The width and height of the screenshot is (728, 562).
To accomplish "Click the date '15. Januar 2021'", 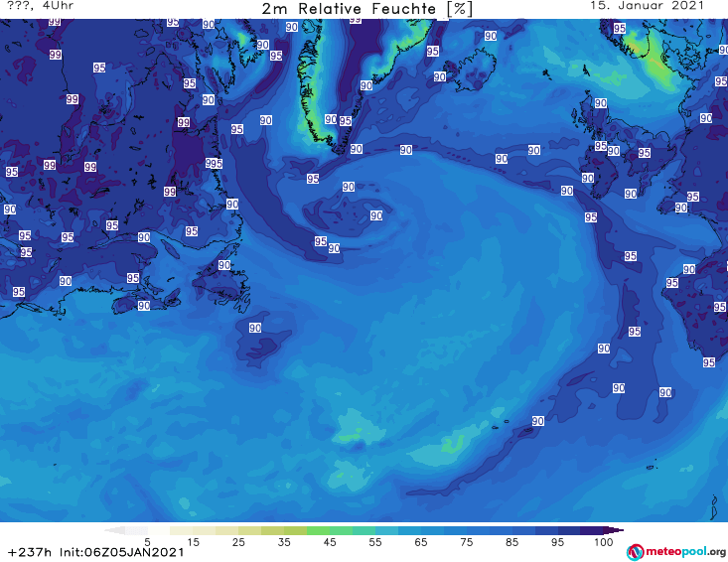I will point(647,6).
